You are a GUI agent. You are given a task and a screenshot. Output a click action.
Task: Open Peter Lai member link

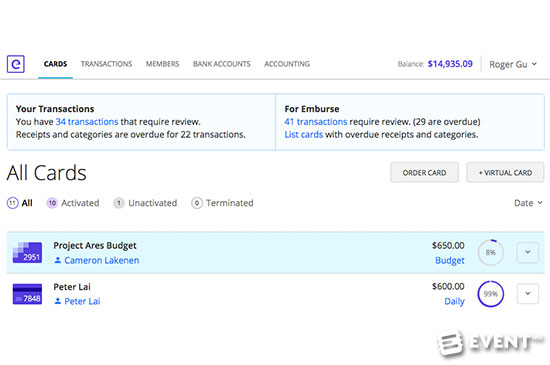point(82,302)
